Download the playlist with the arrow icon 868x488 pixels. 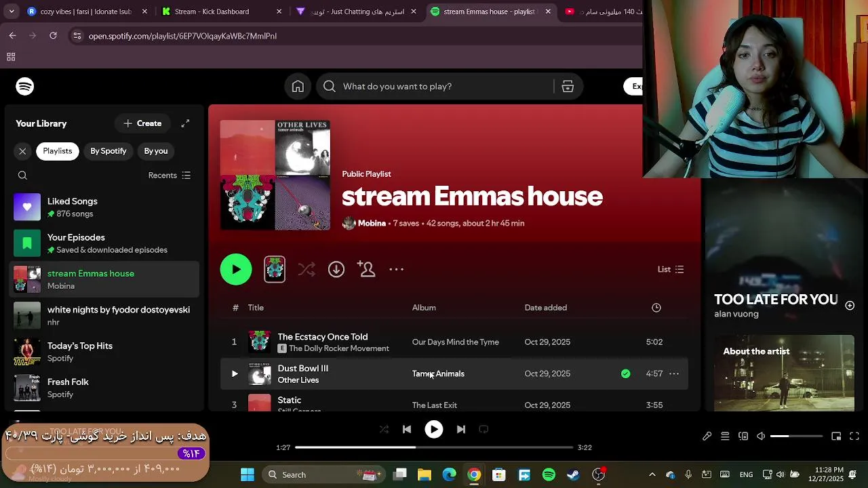[336, 269]
